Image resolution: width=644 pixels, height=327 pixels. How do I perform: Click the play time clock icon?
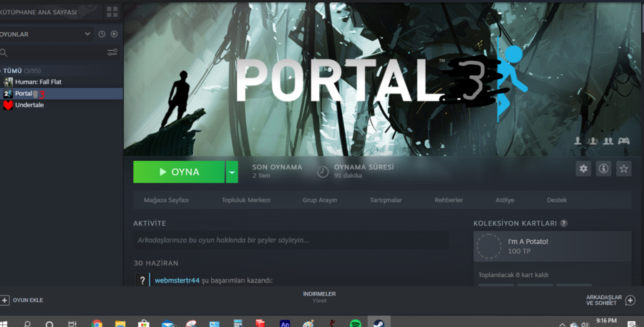click(323, 172)
